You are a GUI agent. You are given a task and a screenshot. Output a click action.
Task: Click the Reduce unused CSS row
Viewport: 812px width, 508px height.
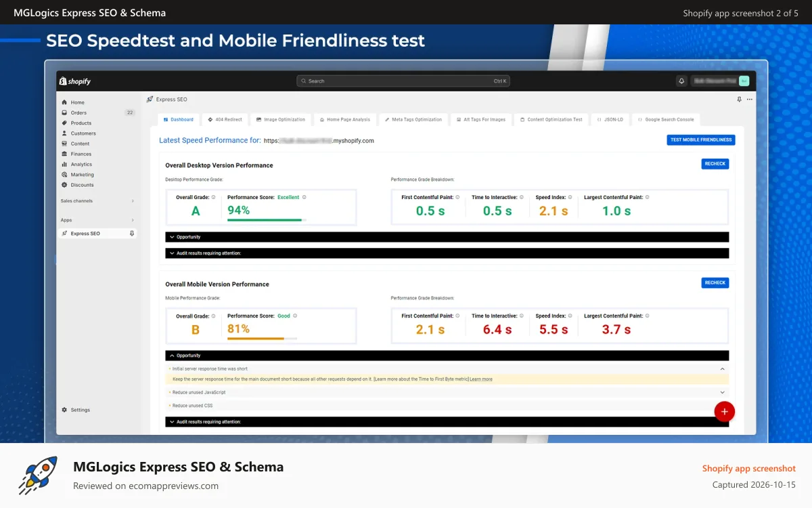tap(447, 405)
